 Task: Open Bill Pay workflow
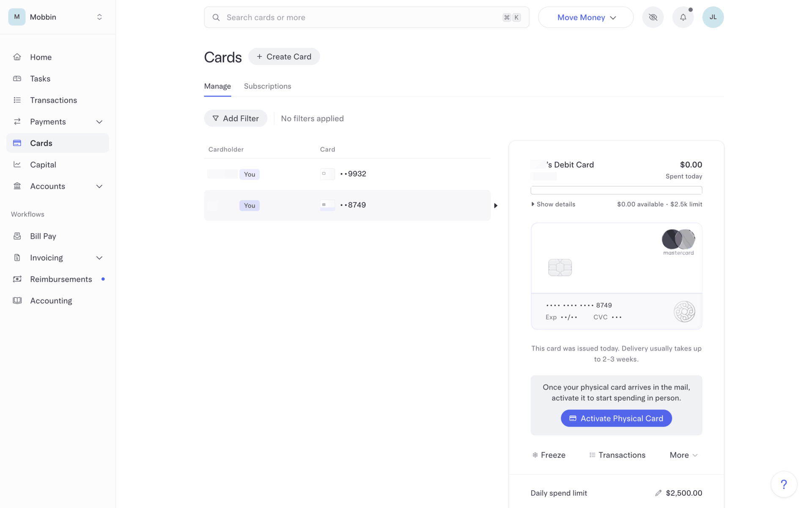[58, 236]
